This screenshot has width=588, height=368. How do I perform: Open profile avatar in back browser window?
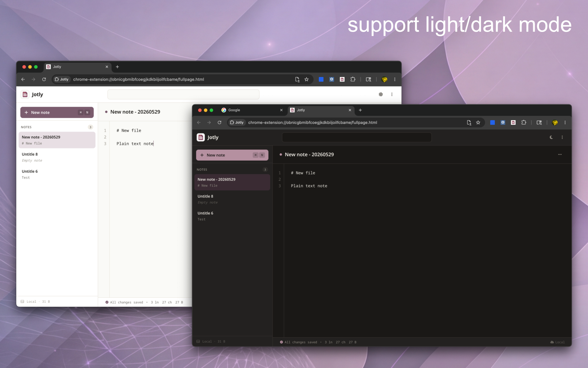[384, 79]
